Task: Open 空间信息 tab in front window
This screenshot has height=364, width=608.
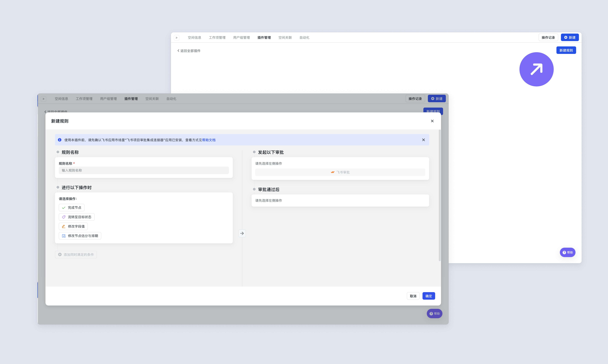Action: [61, 99]
